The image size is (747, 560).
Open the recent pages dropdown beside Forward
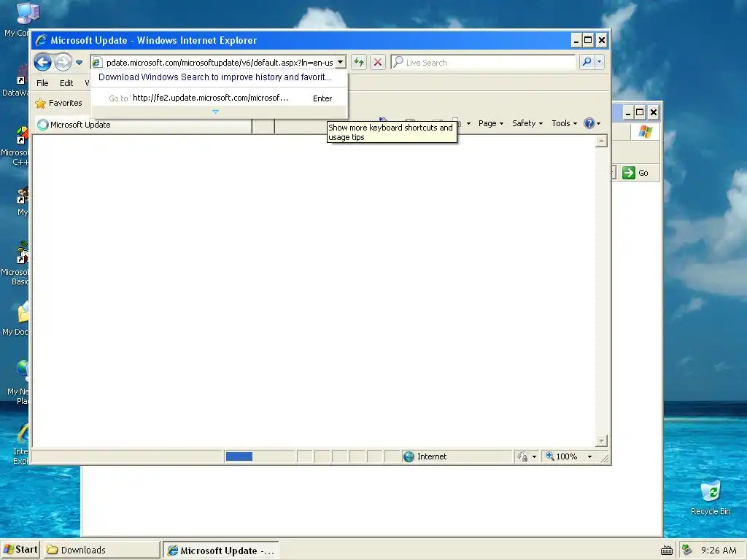[x=79, y=63]
